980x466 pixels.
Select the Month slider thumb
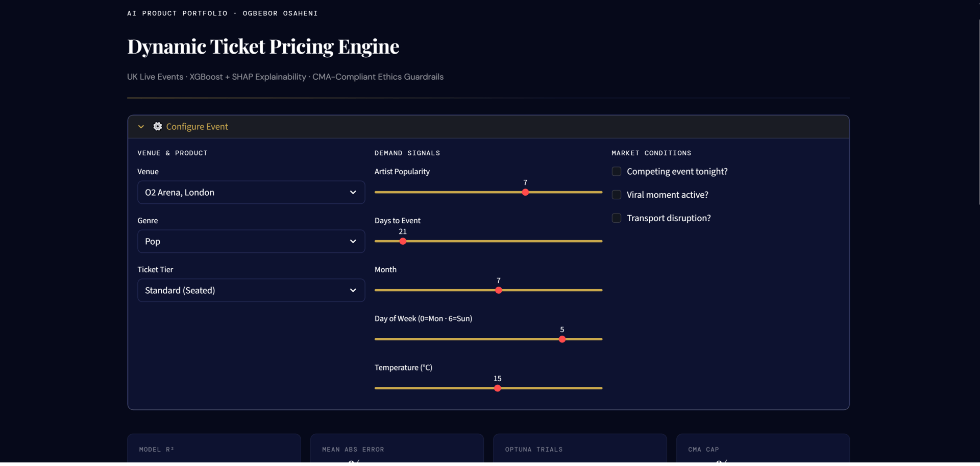pyautogui.click(x=498, y=290)
